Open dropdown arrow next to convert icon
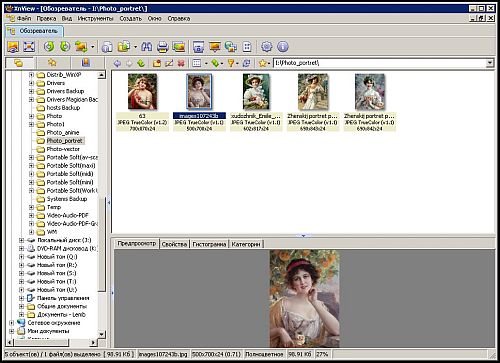Viewport: 500px width, 363px height. point(92,47)
